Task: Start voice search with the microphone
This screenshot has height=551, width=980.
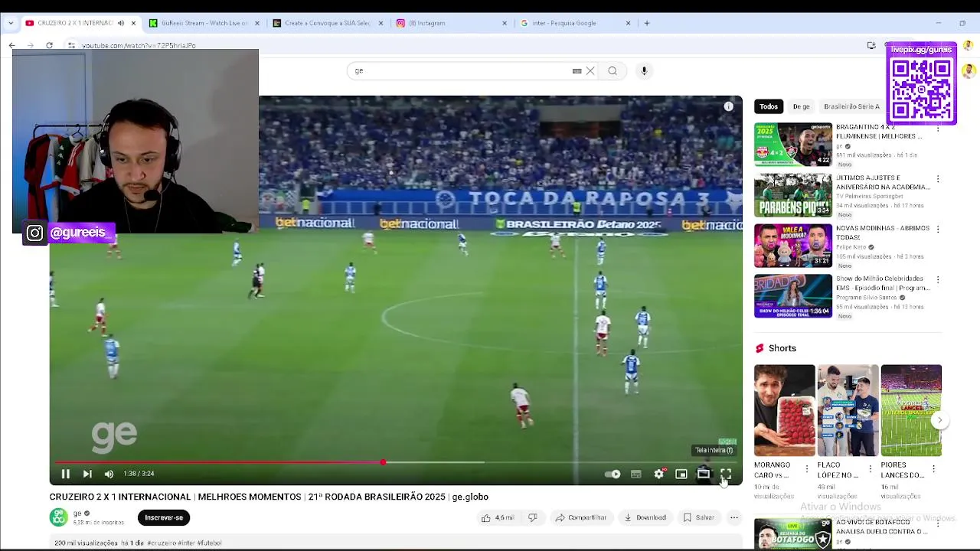Action: click(x=644, y=71)
